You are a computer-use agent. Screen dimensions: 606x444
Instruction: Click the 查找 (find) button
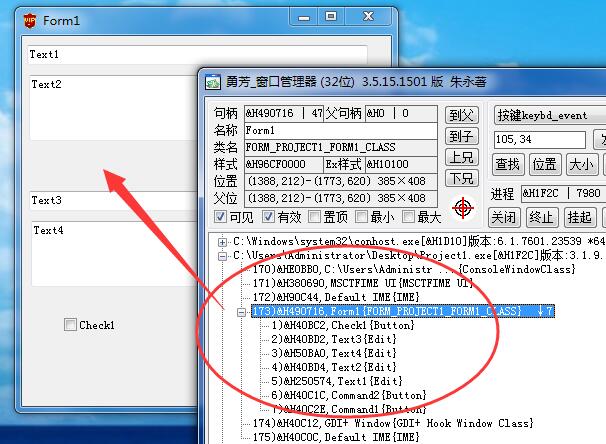508,164
